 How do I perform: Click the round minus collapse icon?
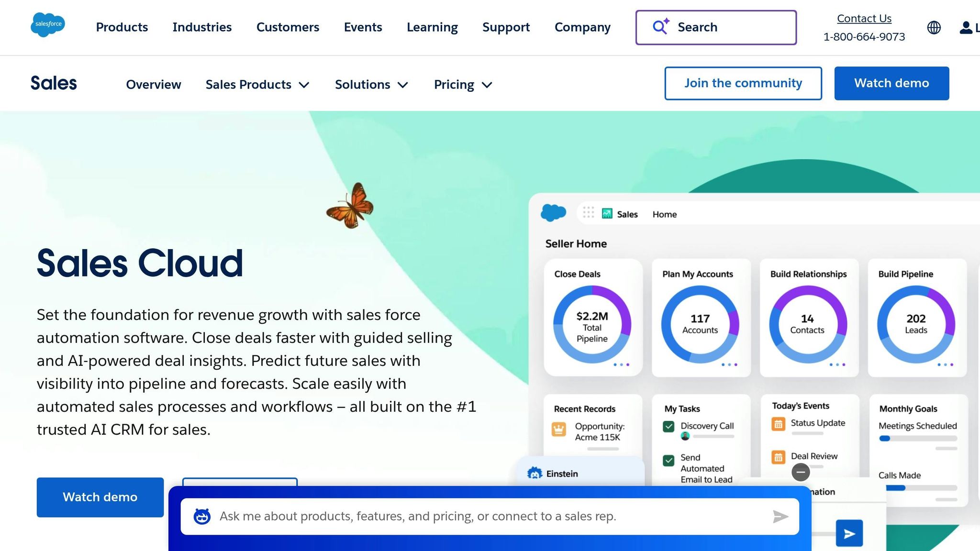pos(801,472)
